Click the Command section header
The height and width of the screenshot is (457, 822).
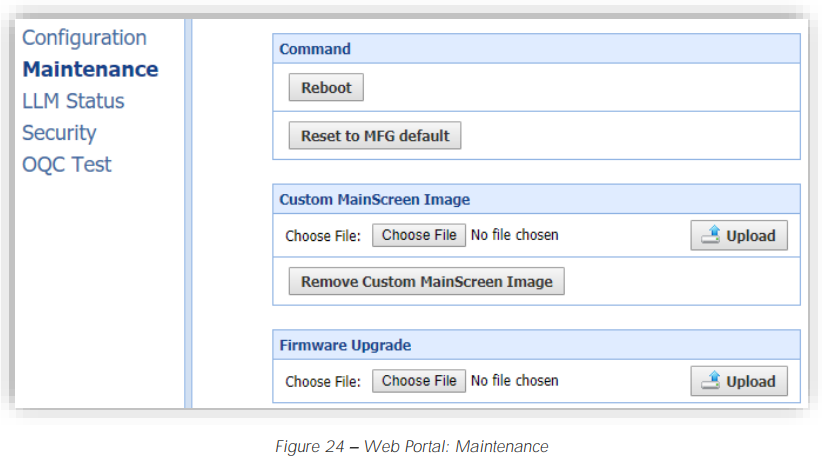click(315, 49)
